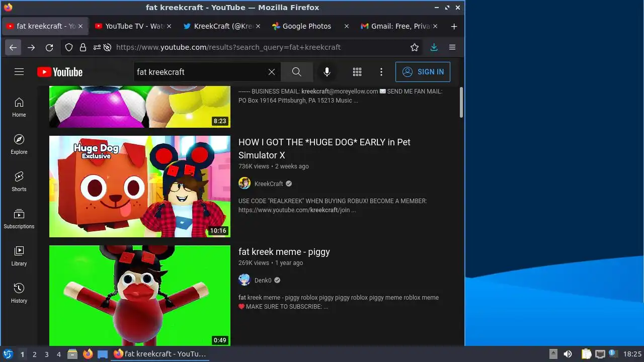Open History in the sidebar
Image resolution: width=644 pixels, height=362 pixels.
[x=19, y=294]
